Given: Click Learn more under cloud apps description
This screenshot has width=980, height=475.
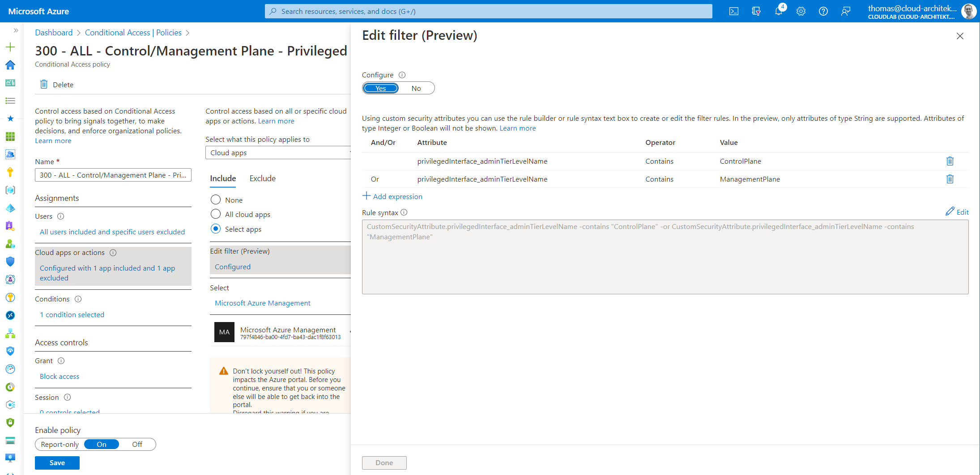Looking at the screenshot, I should [x=276, y=121].
